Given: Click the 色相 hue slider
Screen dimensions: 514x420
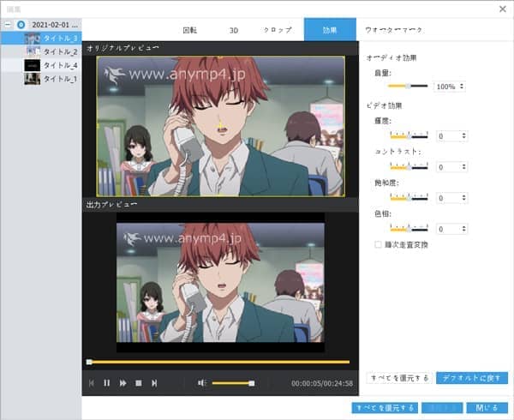Looking at the screenshot, I should [409, 228].
